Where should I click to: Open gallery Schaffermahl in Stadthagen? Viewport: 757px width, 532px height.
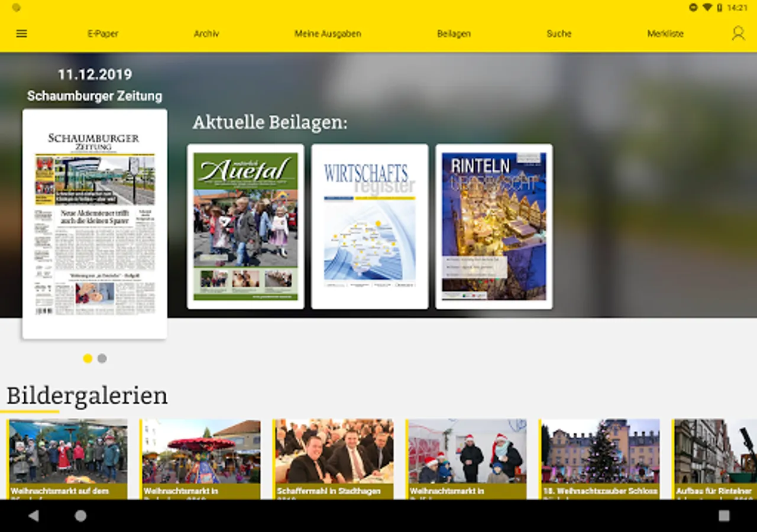[334, 459]
